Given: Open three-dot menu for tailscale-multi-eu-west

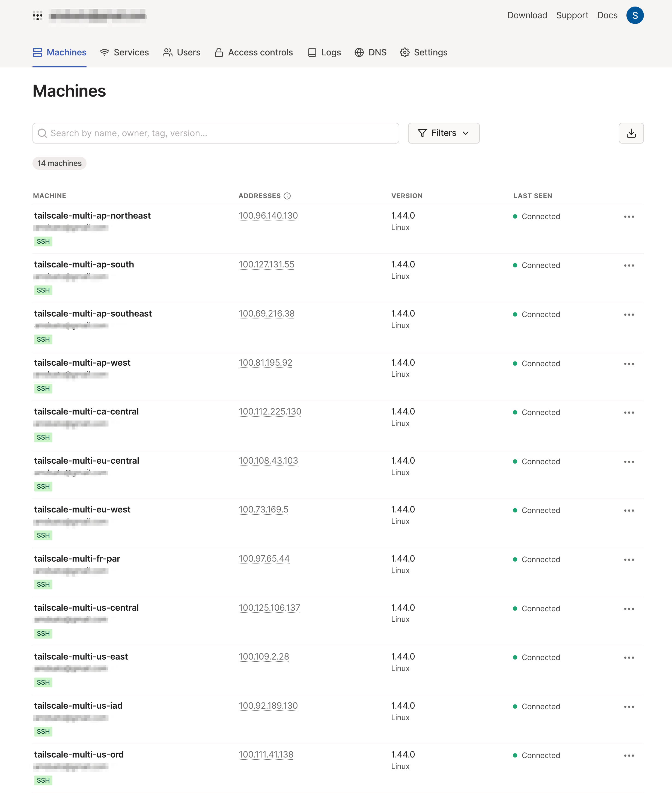Looking at the screenshot, I should tap(629, 510).
